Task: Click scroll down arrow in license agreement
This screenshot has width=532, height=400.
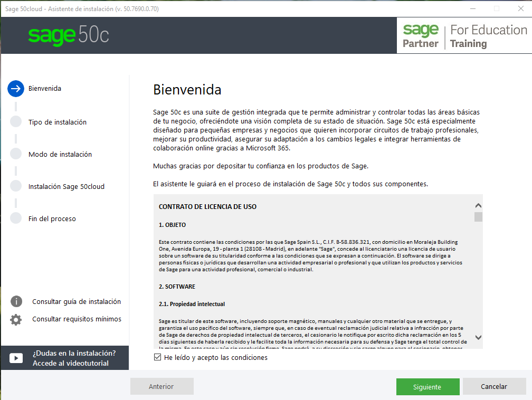Action: coord(478,337)
